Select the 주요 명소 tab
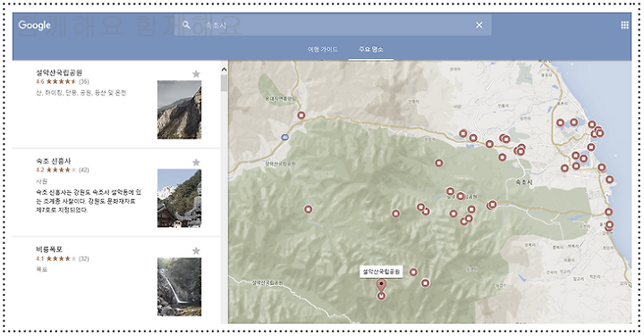The image size is (644, 336). click(371, 49)
